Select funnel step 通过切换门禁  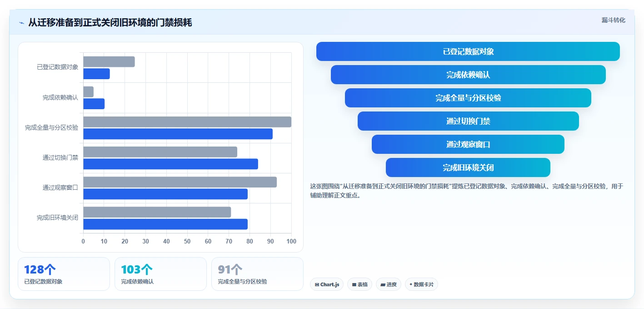pos(468,121)
